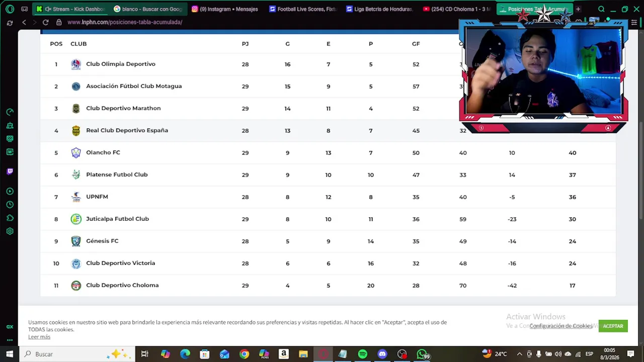Click Club Deportivo Choloma name

pos(122,285)
